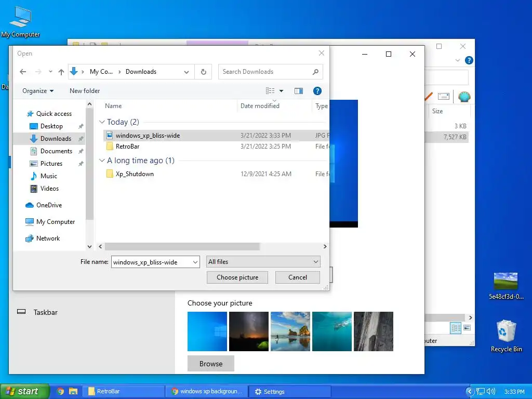The height and width of the screenshot is (399, 532).
Task: Click the search magnifier icon
Action: 315,72
